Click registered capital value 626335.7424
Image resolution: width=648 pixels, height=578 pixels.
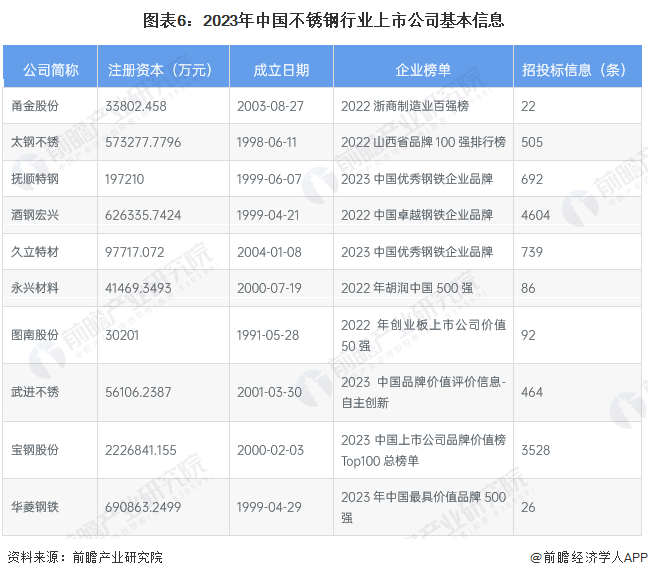click(143, 215)
